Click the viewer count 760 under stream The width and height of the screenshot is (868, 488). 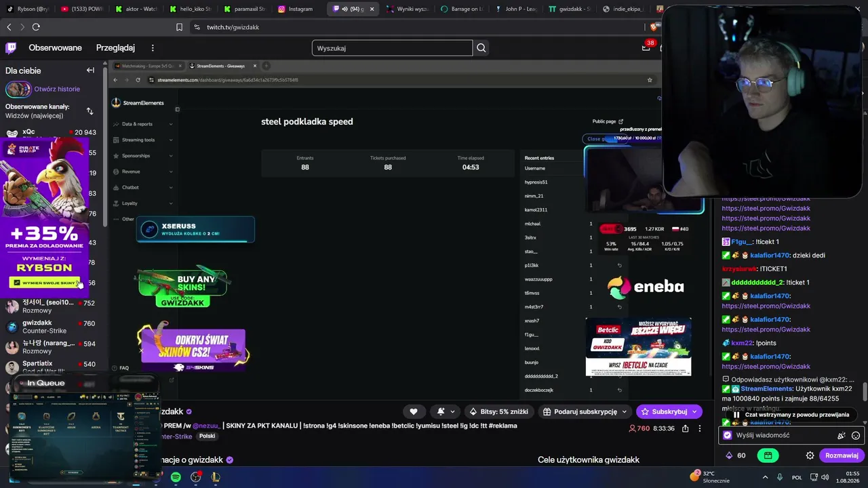pyautogui.click(x=639, y=428)
